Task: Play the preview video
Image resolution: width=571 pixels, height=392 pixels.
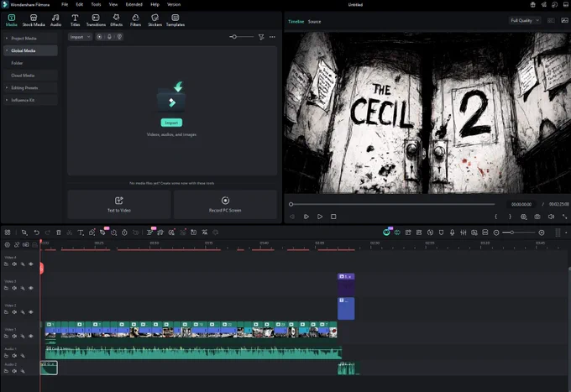Action: pyautogui.click(x=320, y=217)
